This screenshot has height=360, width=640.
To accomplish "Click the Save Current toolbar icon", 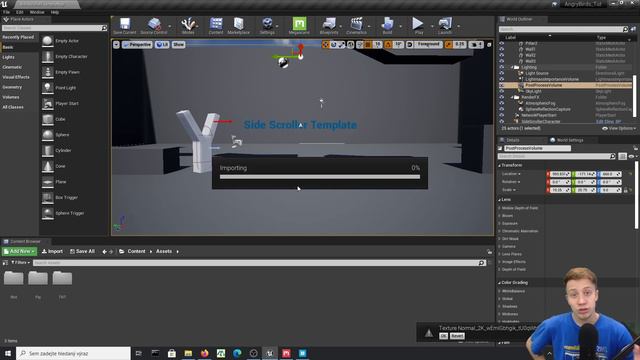I will coord(124,25).
